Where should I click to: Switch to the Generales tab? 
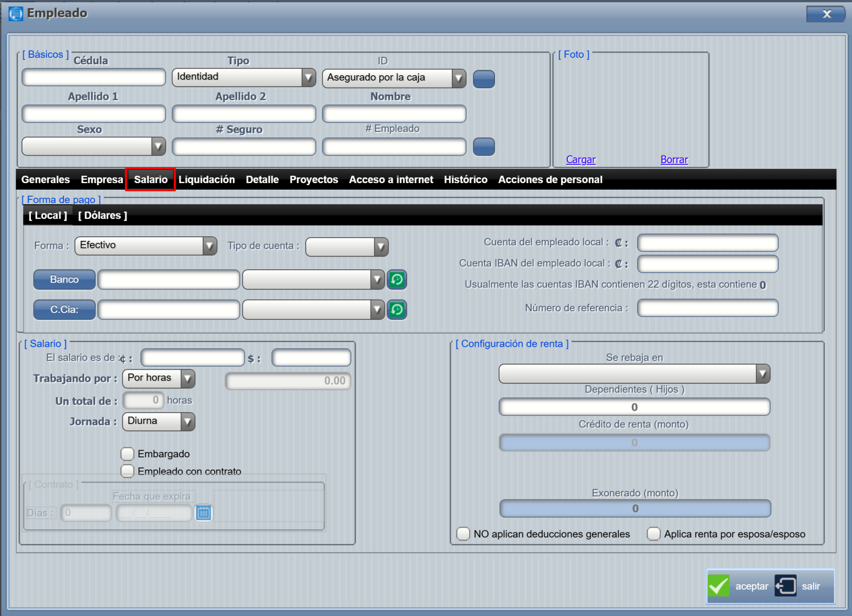[46, 179]
